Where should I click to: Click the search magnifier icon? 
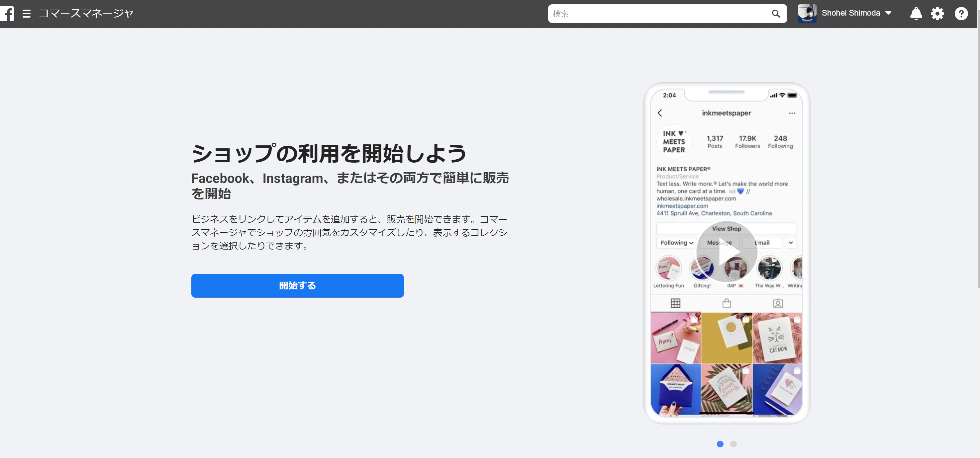point(776,14)
